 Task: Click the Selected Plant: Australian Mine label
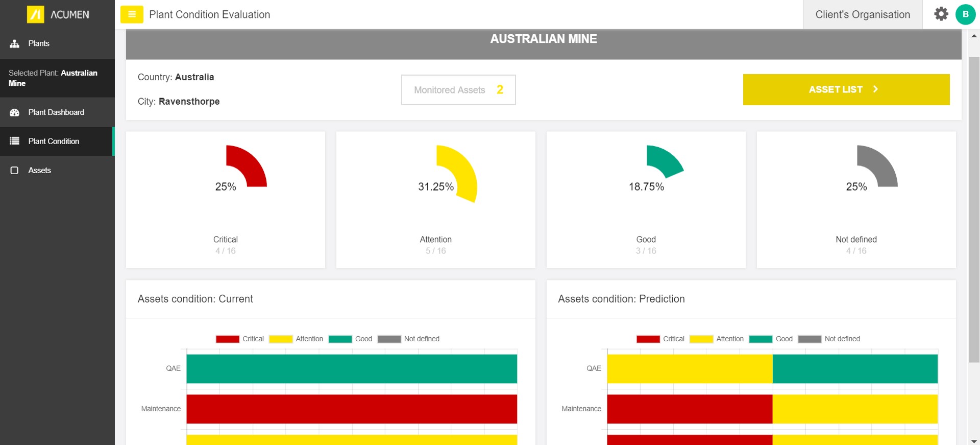coord(53,78)
